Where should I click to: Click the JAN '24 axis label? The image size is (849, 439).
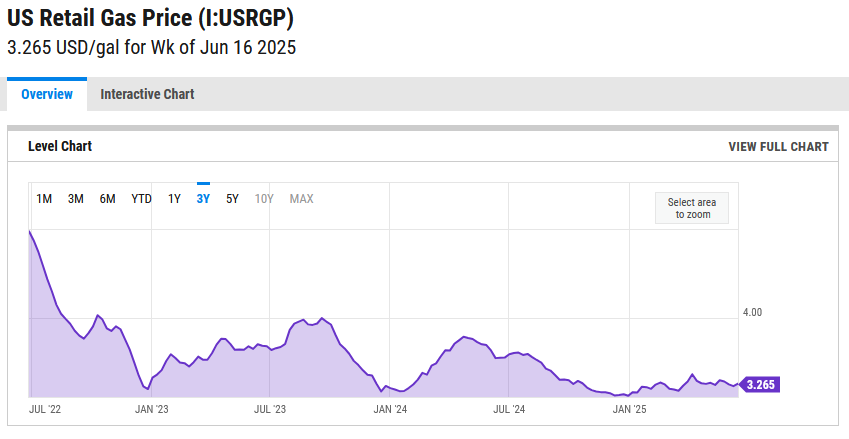click(x=390, y=409)
